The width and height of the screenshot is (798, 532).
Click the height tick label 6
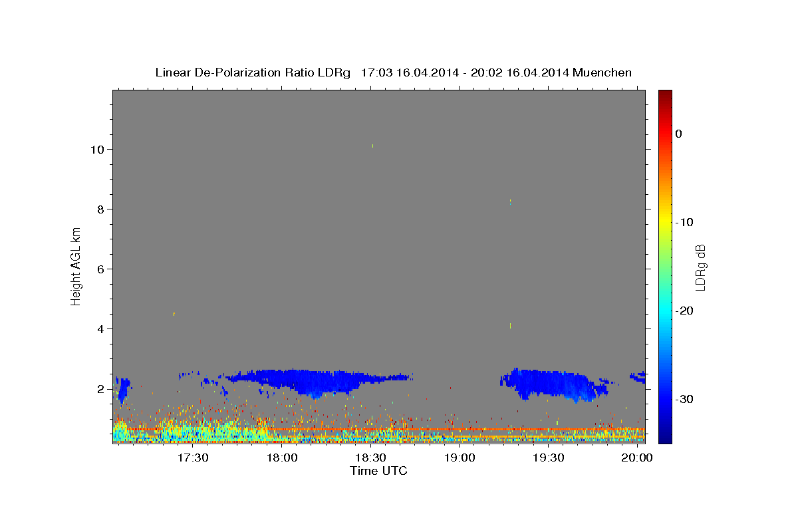101,269
